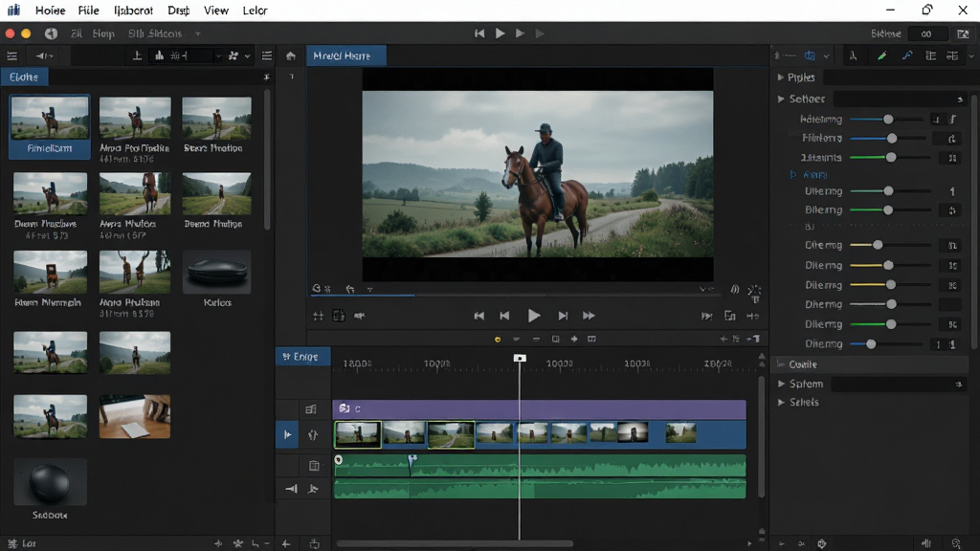Screen dimensions: 980x551
Task: Mute the lower audio track with its speaker icon
Action: tap(291, 489)
